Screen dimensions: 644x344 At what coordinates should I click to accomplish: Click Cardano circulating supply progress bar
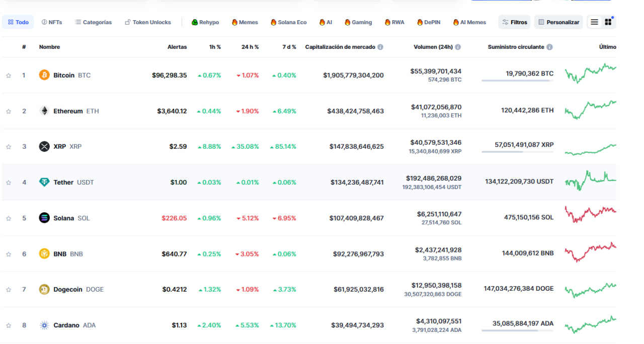(517, 330)
